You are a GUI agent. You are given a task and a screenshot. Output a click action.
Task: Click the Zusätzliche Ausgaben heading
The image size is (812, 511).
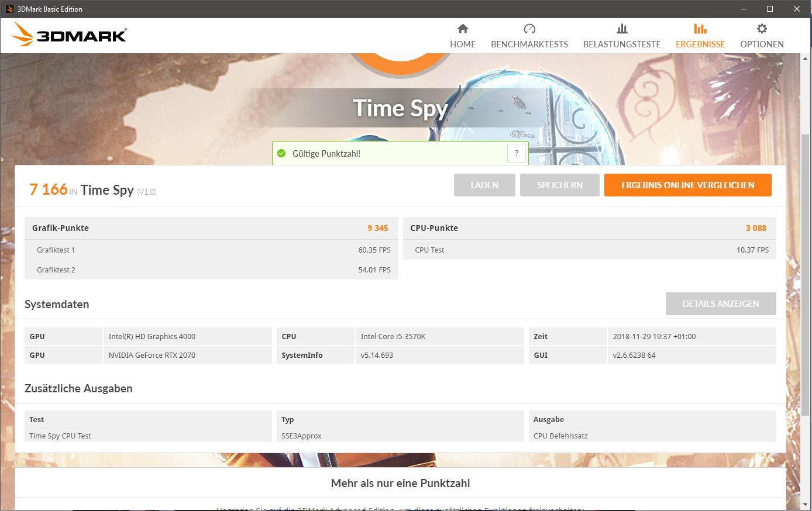coord(78,388)
